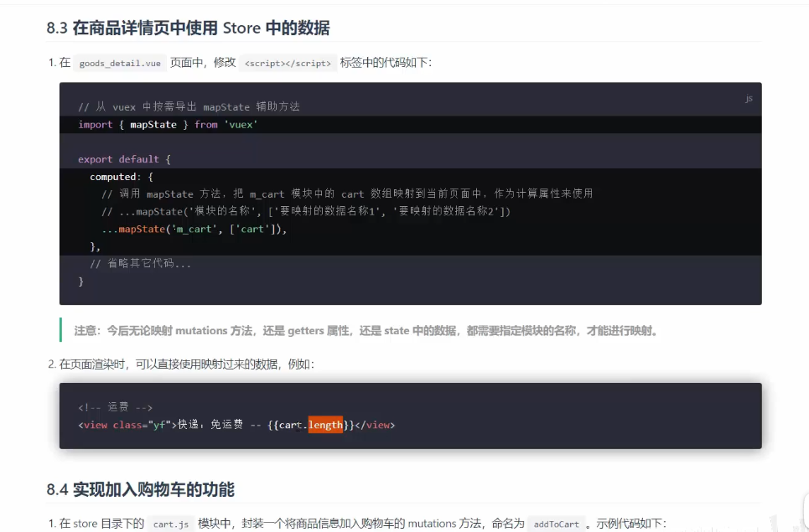This screenshot has width=809, height=532.
Task: Click the heading '8.4 实现加入购物车的功能'
Action: tap(140, 489)
